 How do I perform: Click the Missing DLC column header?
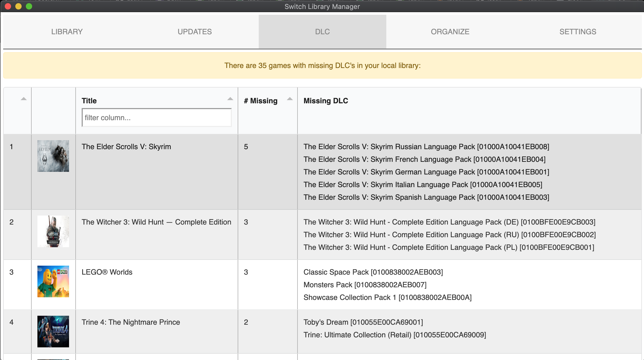coord(326,101)
